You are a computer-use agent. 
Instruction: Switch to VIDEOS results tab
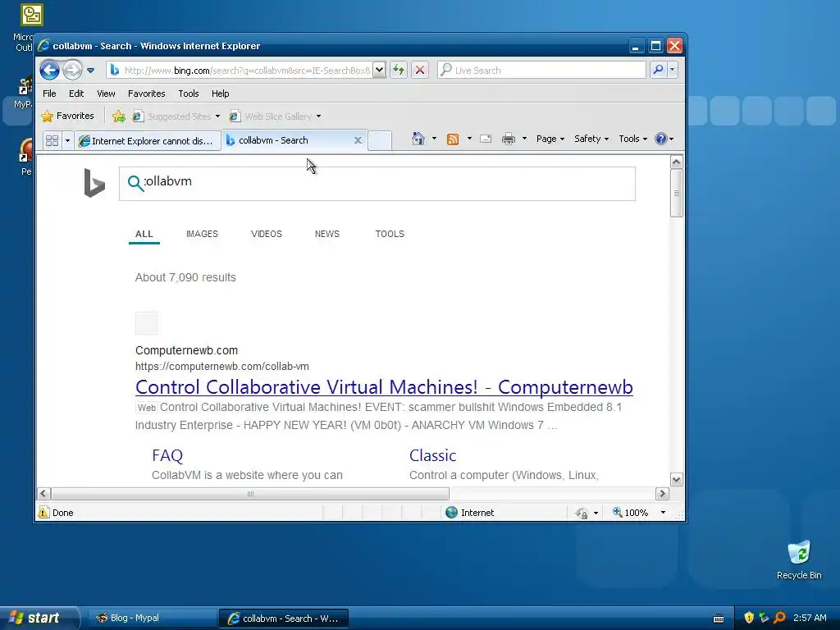[x=267, y=234]
